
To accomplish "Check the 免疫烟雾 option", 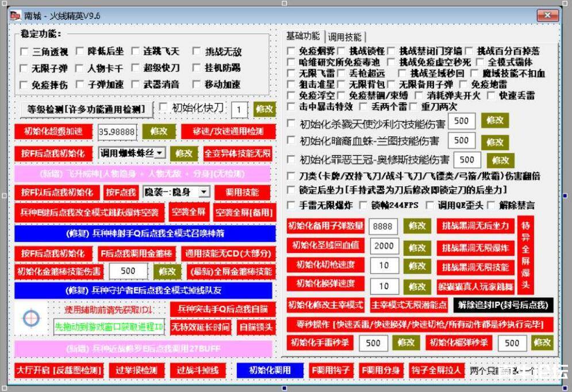I will point(291,51).
